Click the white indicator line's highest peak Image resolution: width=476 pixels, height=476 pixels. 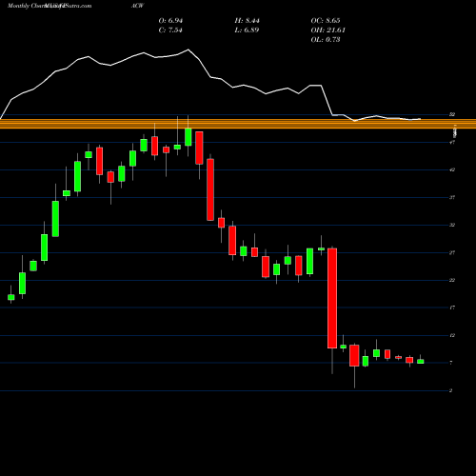[188, 50]
